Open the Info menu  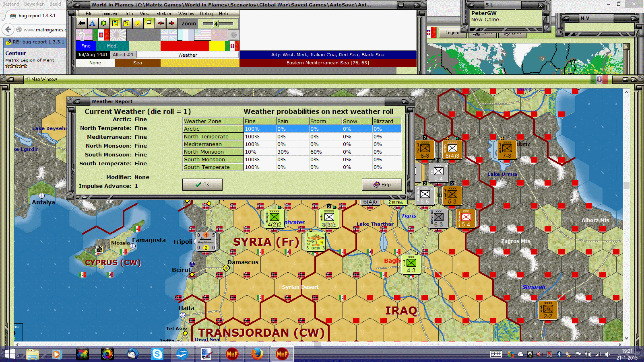[129, 14]
